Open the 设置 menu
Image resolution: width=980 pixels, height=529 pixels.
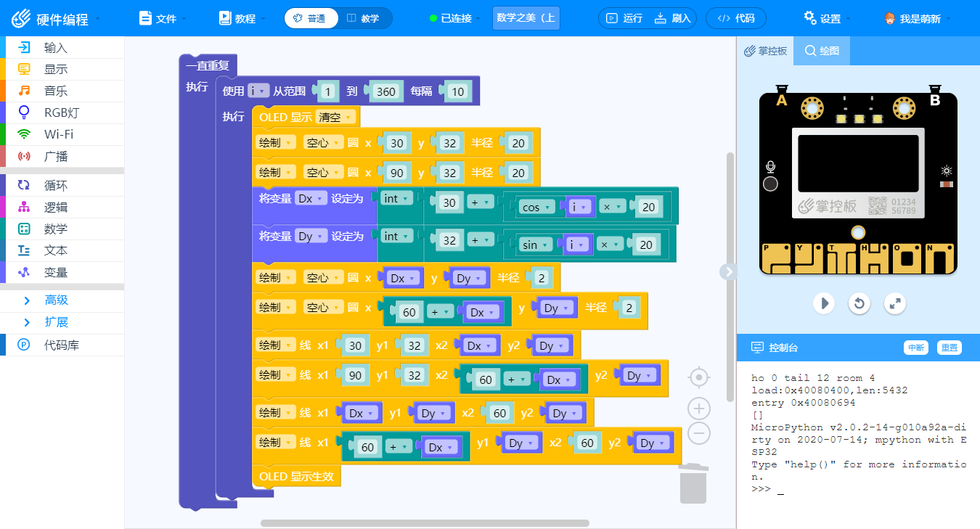click(827, 18)
